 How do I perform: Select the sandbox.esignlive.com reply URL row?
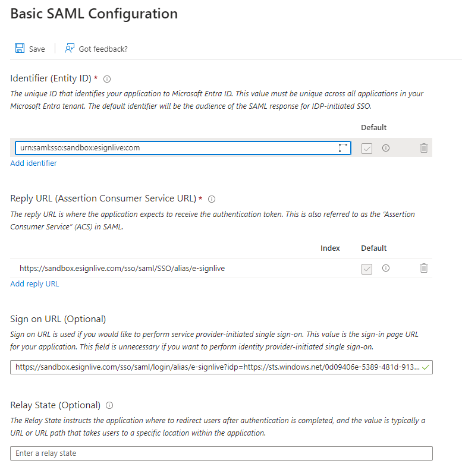click(221, 269)
